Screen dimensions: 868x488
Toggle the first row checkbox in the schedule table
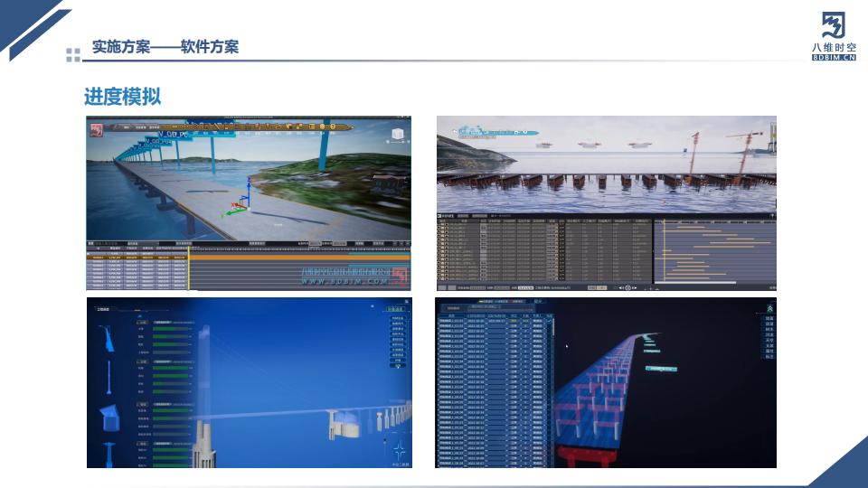pos(440,222)
